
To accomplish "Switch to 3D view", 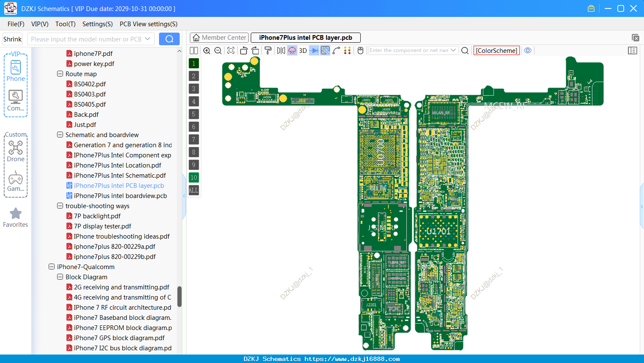I will (303, 50).
